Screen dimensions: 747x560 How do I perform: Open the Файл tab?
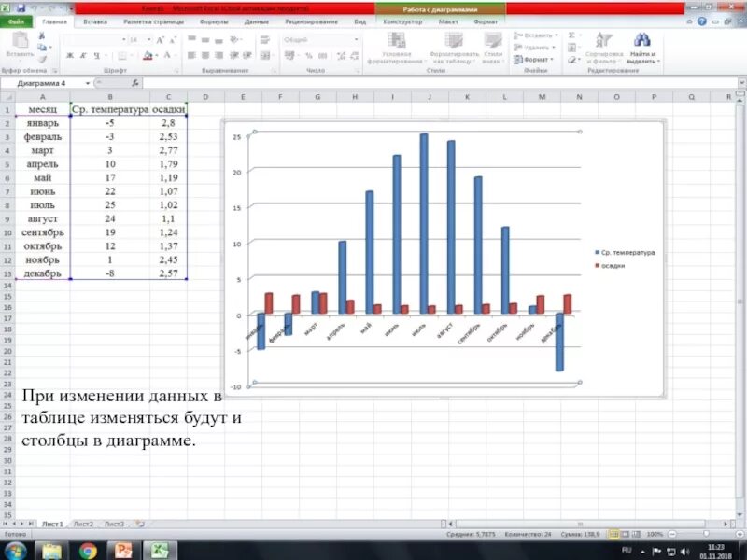coord(16,21)
